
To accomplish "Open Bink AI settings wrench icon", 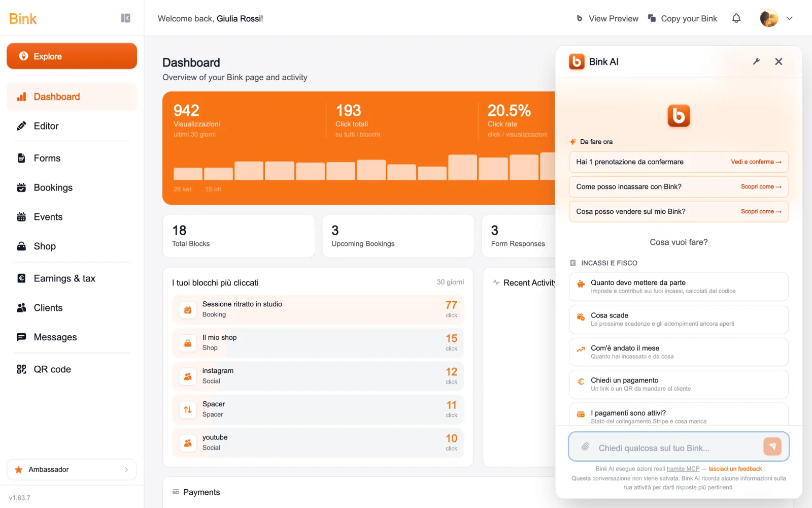I will tap(756, 61).
